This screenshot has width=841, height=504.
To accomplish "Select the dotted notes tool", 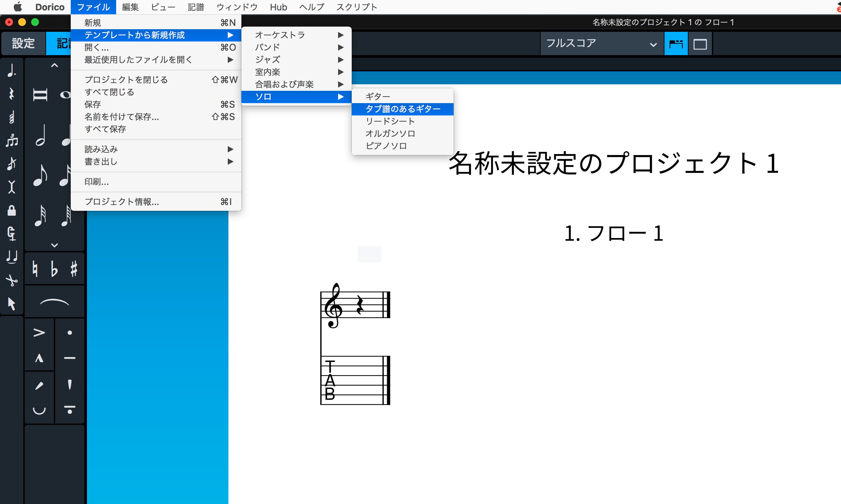I will 12,70.
